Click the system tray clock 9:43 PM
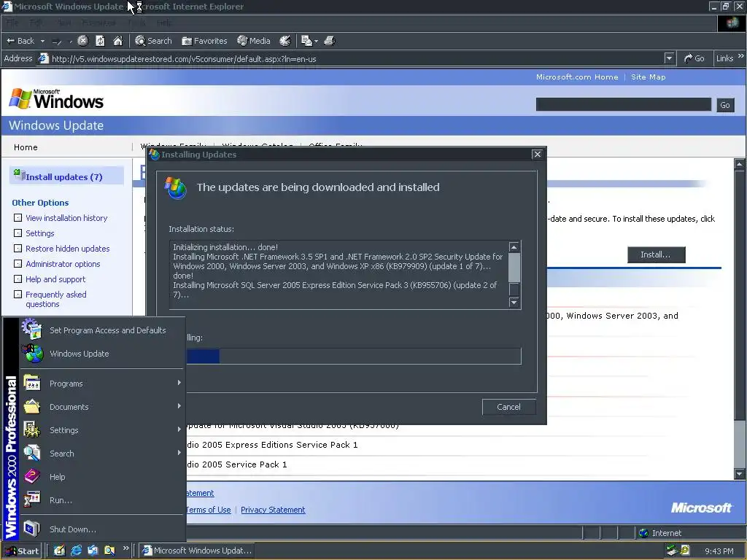This screenshot has height=560, width=747. [719, 551]
